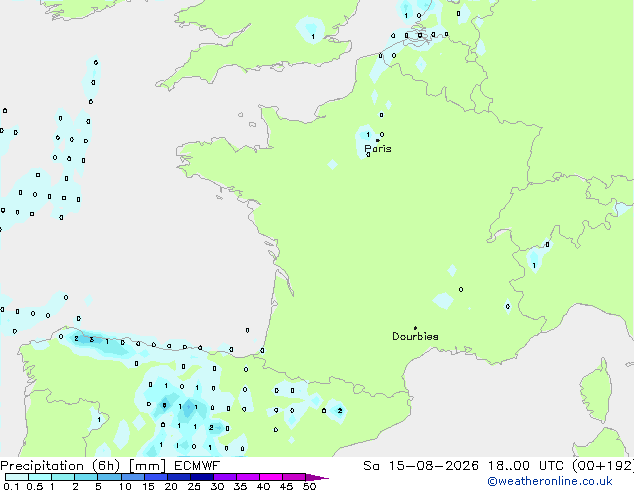Click the black dot marking Paris
The width and height of the screenshot is (634, 490).
coord(378,140)
